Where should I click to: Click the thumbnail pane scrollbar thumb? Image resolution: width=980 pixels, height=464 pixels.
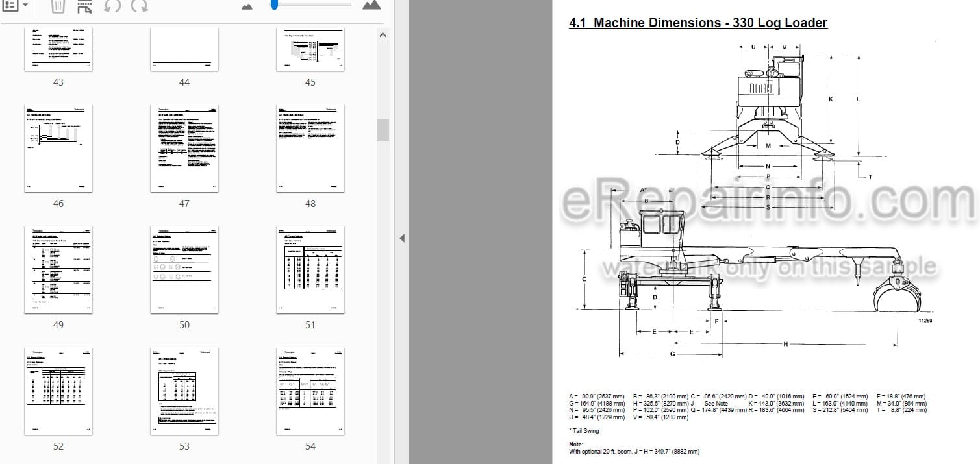pos(383,130)
